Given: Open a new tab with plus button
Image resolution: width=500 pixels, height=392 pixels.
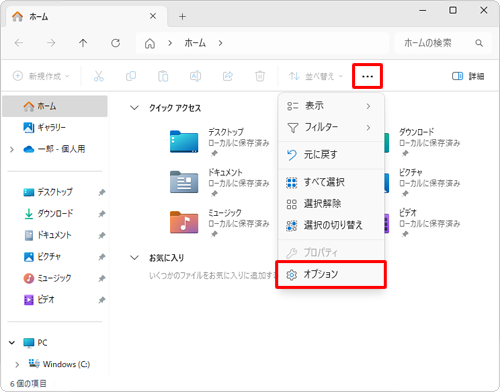Looking at the screenshot, I should pos(182,16).
